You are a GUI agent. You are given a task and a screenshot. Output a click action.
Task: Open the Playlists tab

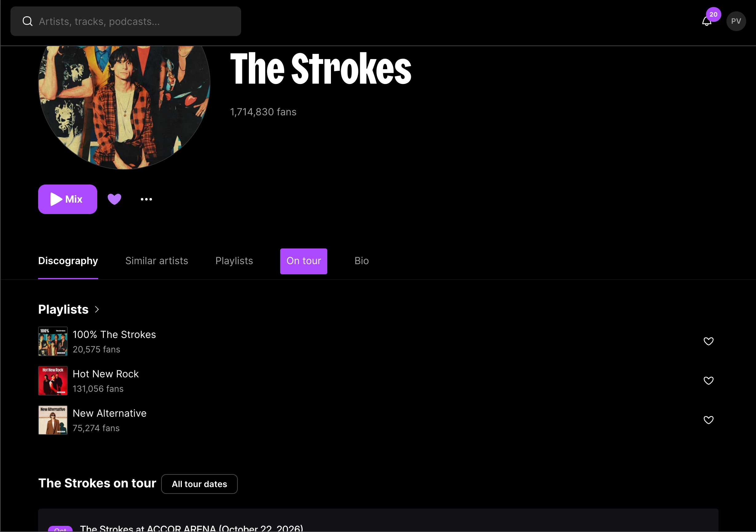[234, 261]
